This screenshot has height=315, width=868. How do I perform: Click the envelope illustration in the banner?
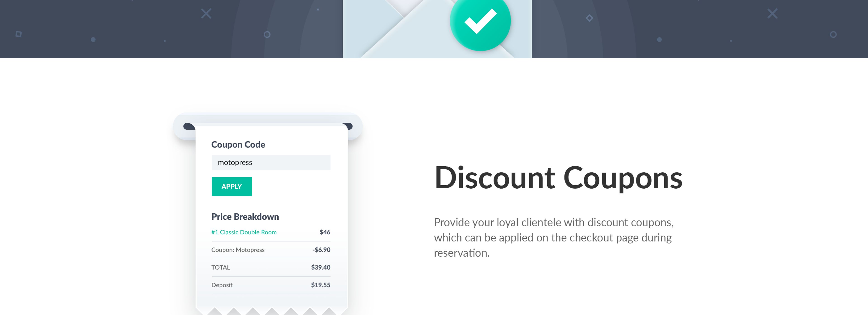[437, 29]
